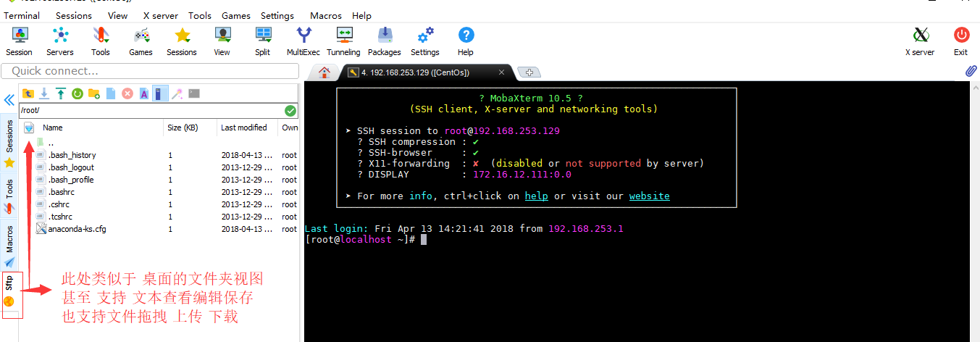Open a new tab with plus button
This screenshot has width=980, height=342.
[529, 72]
